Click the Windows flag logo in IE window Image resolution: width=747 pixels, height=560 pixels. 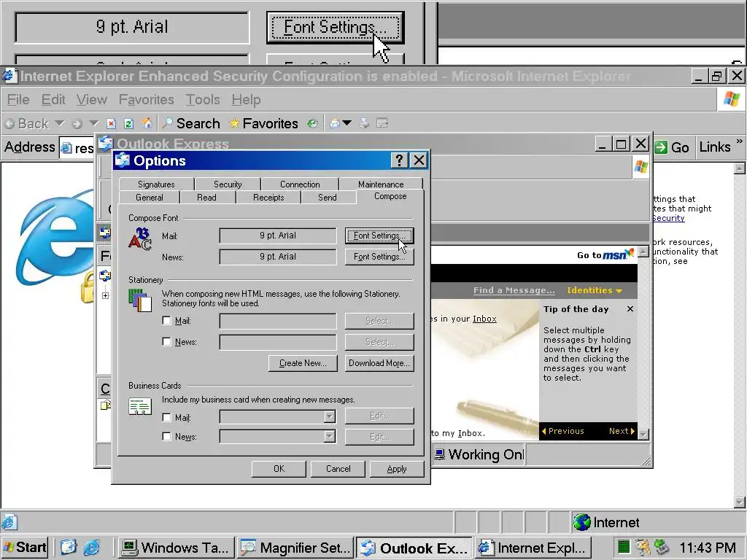point(732,99)
